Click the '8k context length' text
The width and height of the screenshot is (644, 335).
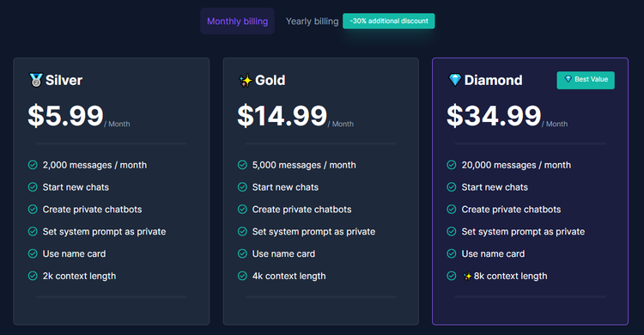point(511,276)
